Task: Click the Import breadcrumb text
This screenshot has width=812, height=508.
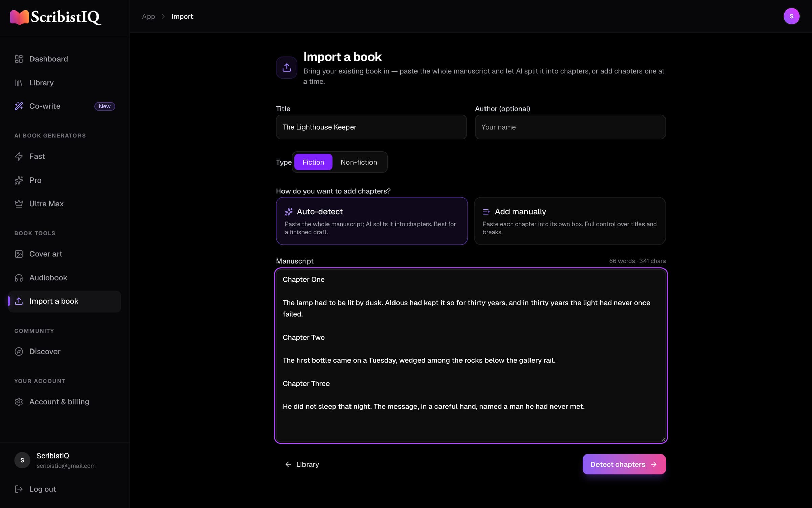Action: click(x=182, y=16)
